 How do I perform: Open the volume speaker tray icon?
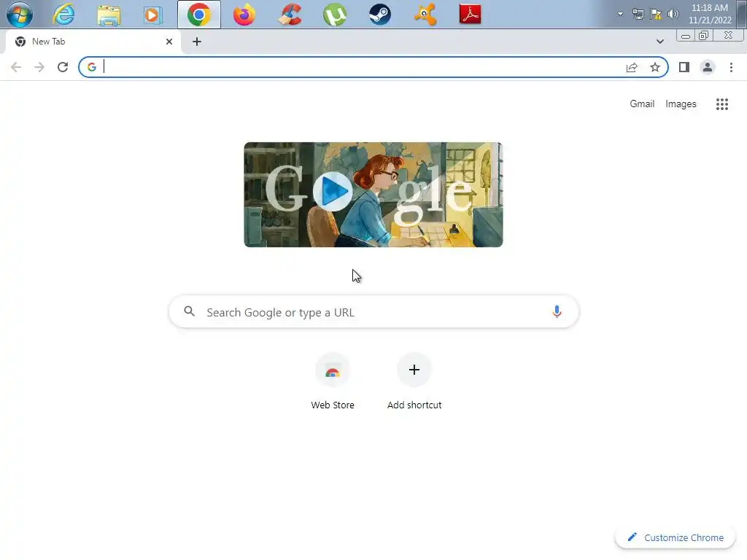tap(673, 14)
